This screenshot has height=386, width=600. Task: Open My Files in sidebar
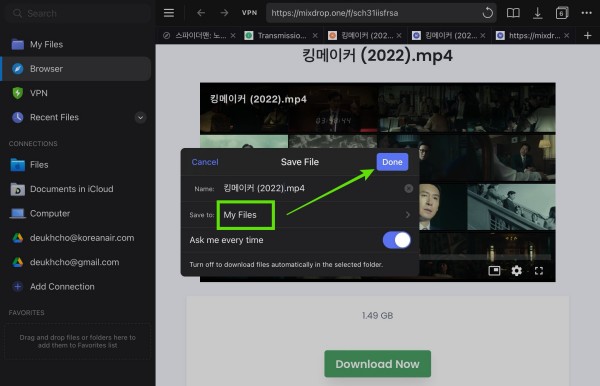click(x=77, y=44)
